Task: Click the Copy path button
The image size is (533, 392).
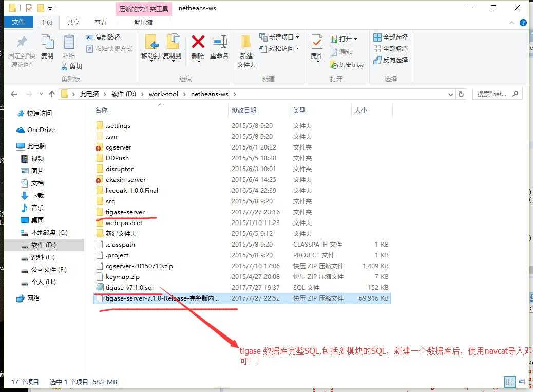Action: pyautogui.click(x=103, y=38)
